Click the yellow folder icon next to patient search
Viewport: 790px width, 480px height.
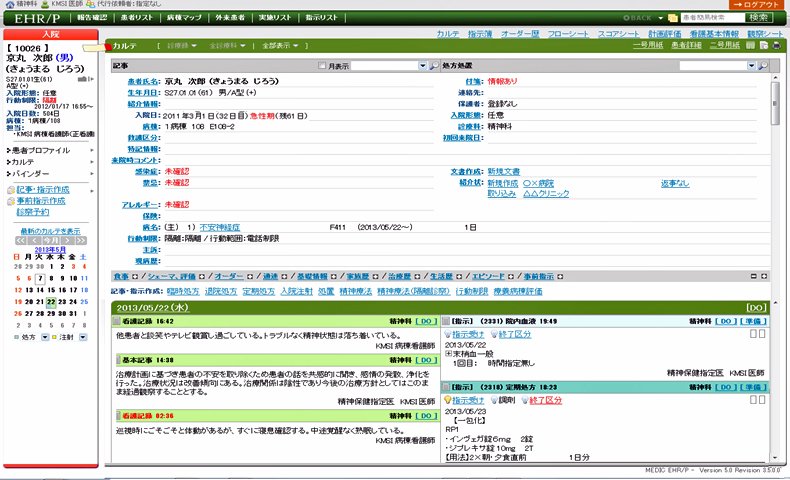pyautogui.click(x=673, y=18)
